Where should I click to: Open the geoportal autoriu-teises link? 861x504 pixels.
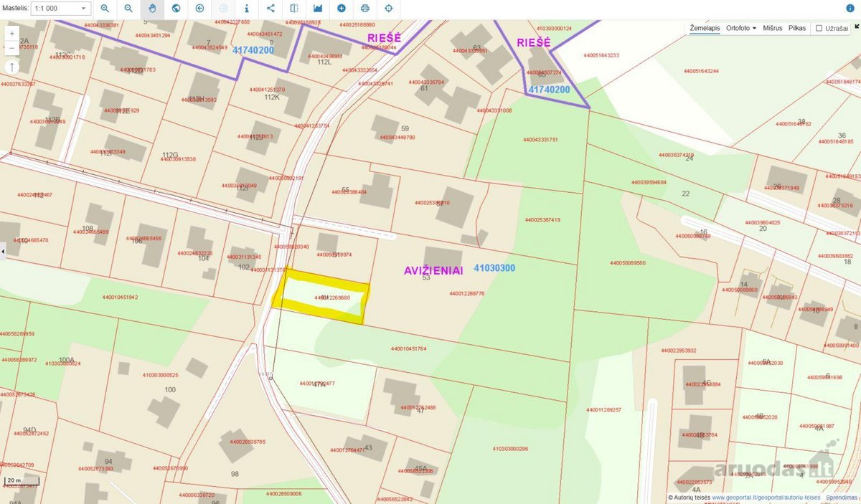pyautogui.click(x=766, y=497)
